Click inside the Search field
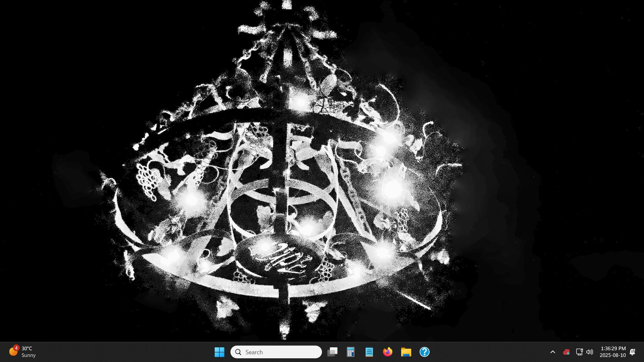The width and height of the screenshot is (644, 362). pos(276,352)
